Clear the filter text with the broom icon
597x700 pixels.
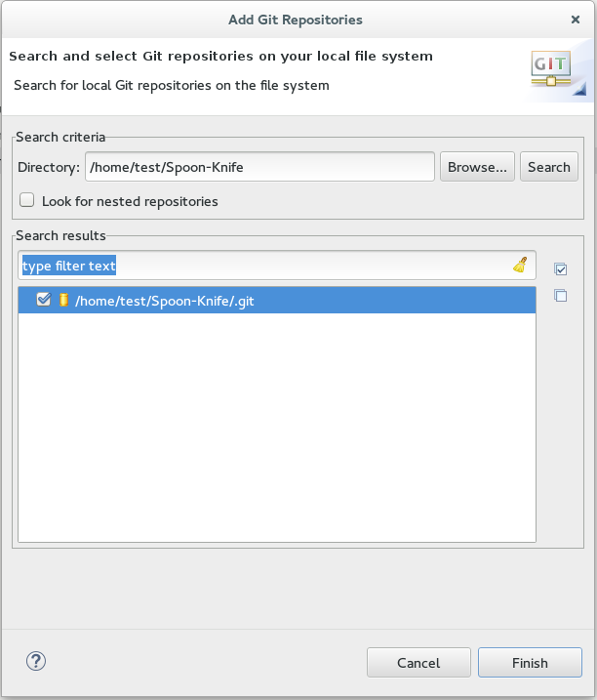pos(520,266)
